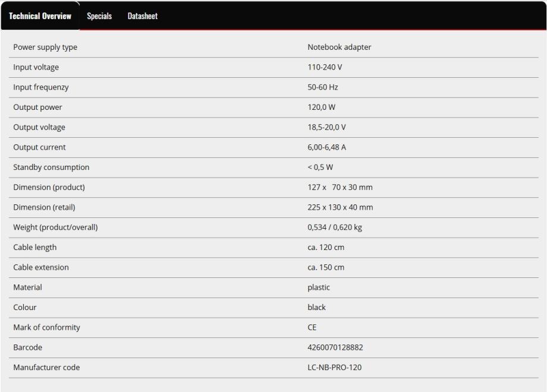Viewport: 547px width, 392px height.
Task: Click the "Output current" row label
Action: click(39, 147)
